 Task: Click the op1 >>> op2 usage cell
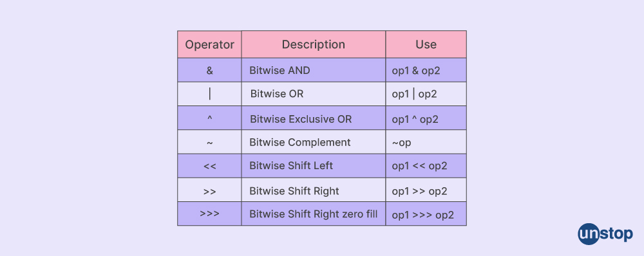(x=426, y=214)
